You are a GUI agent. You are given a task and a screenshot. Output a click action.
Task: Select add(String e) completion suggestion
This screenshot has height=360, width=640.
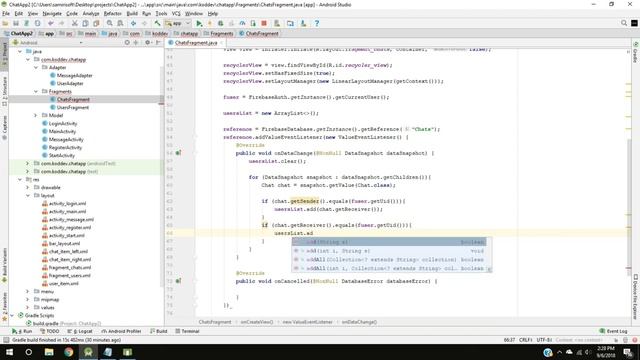tap(389, 242)
